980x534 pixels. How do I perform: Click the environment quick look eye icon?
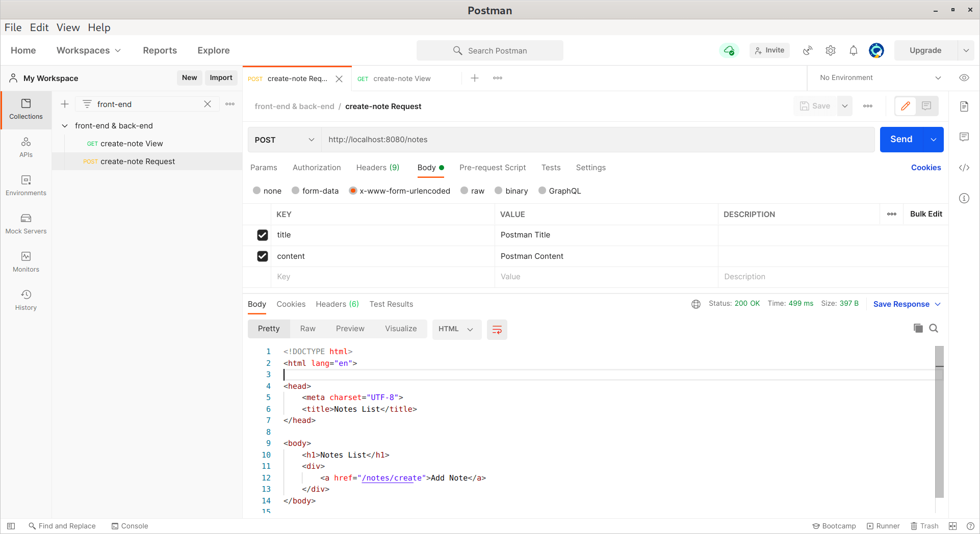964,78
